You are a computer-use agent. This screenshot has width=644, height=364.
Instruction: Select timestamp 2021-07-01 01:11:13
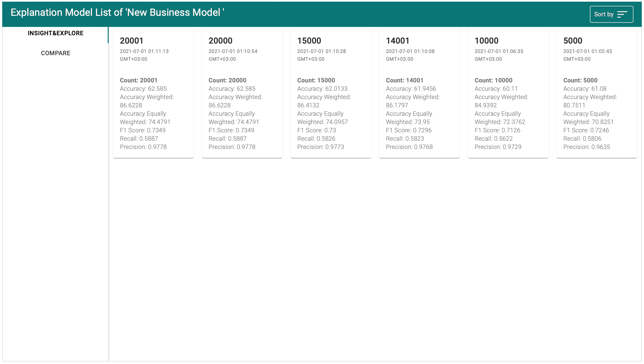coord(144,51)
